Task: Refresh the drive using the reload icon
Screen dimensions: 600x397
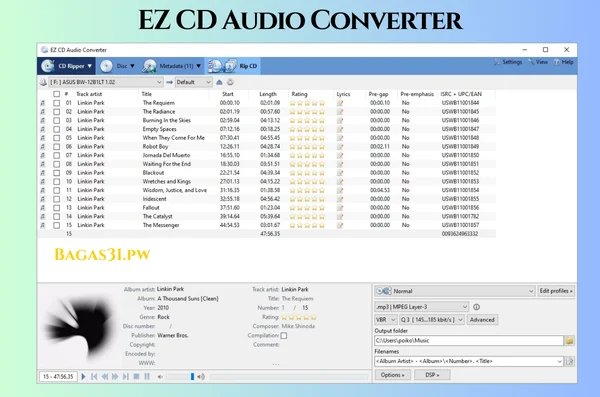Action: (230, 82)
